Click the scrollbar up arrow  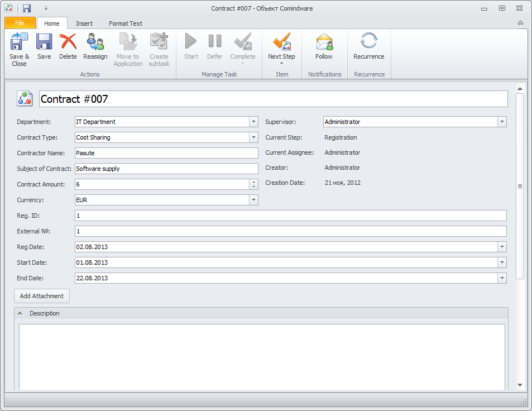point(520,89)
